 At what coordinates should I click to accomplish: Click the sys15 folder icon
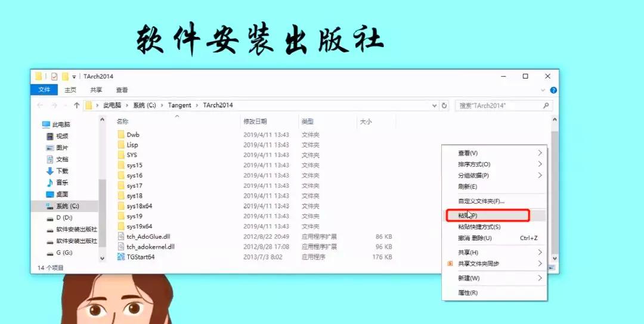pos(120,166)
